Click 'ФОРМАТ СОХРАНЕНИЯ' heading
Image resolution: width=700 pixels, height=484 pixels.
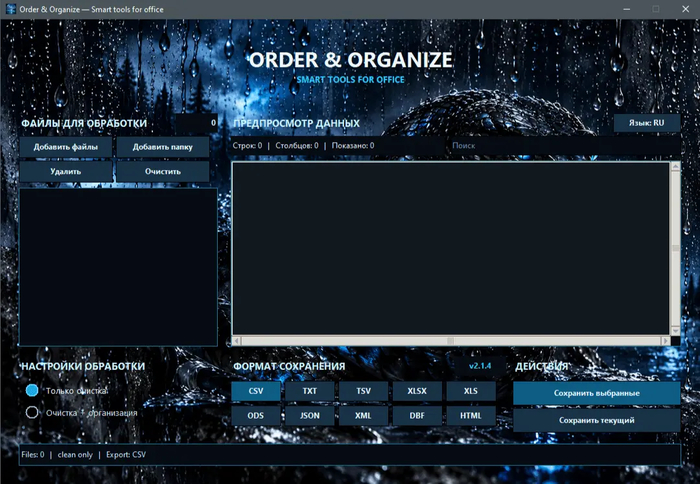coord(289,366)
